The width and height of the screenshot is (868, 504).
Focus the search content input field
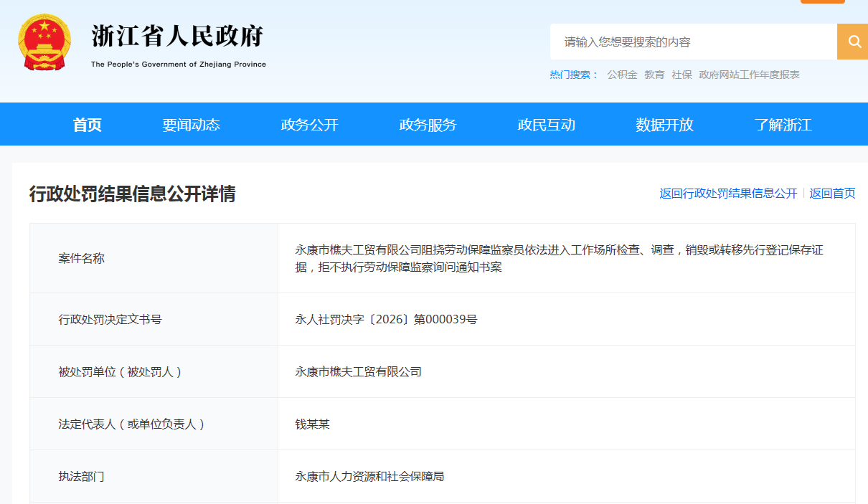click(x=693, y=42)
